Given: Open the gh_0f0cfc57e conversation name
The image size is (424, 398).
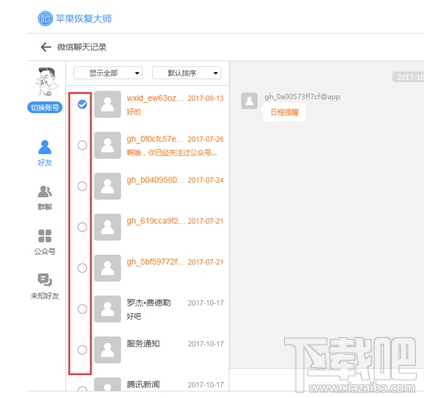Looking at the screenshot, I should [x=155, y=139].
